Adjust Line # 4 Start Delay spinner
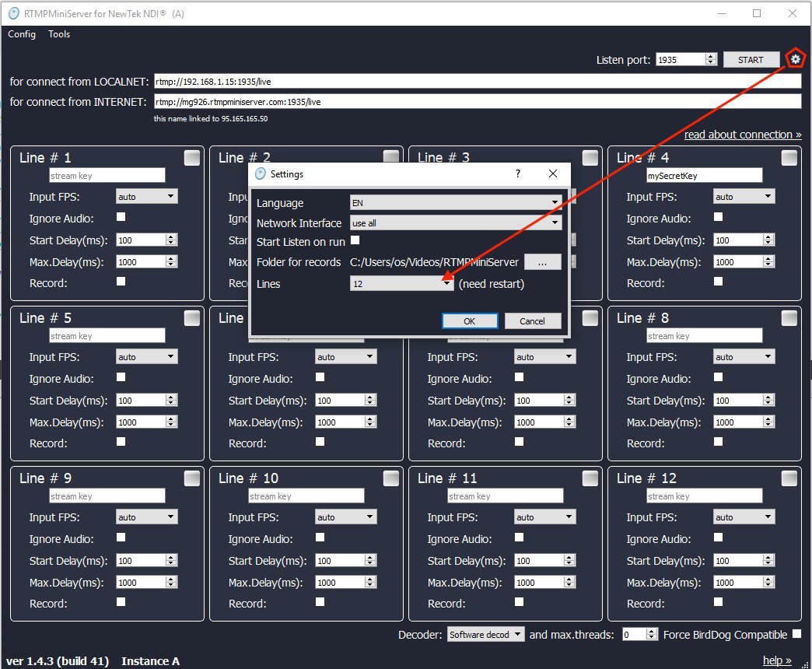 point(768,240)
